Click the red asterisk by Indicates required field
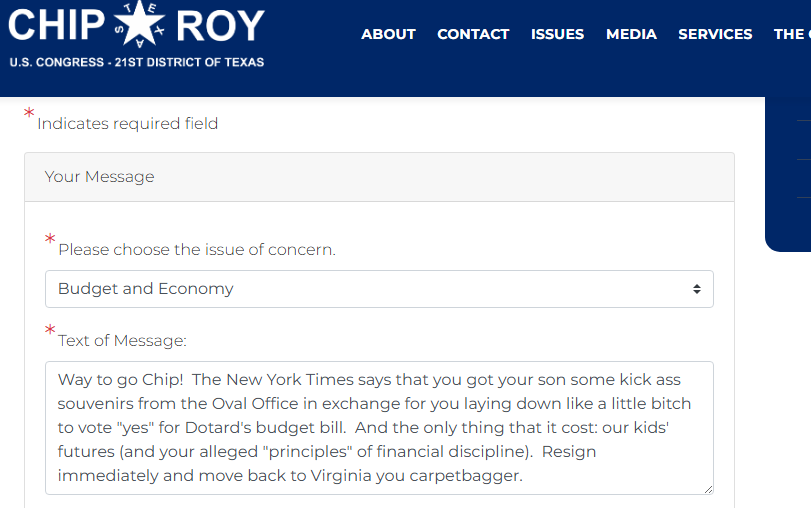The image size is (811, 508). click(29, 112)
